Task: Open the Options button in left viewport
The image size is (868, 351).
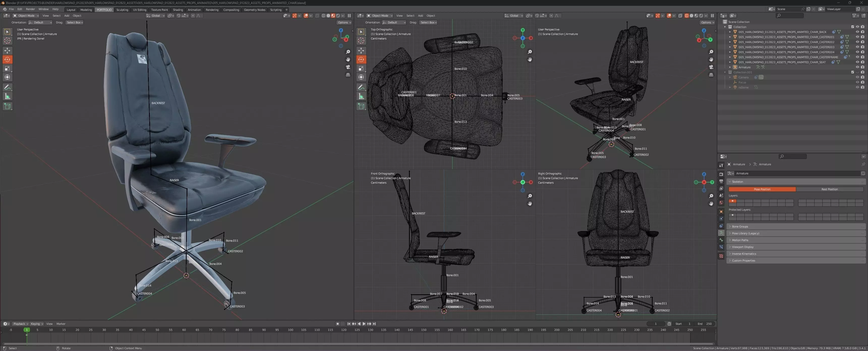Action: [344, 22]
